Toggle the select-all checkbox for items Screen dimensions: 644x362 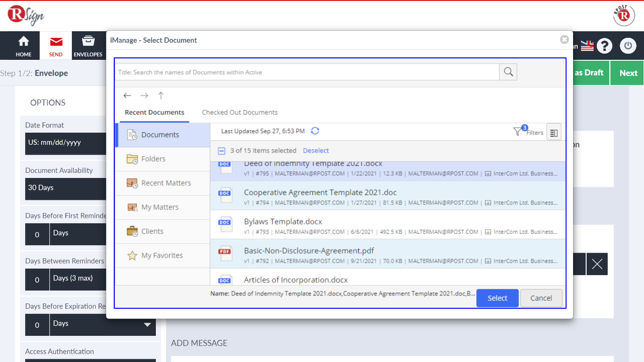[222, 151]
